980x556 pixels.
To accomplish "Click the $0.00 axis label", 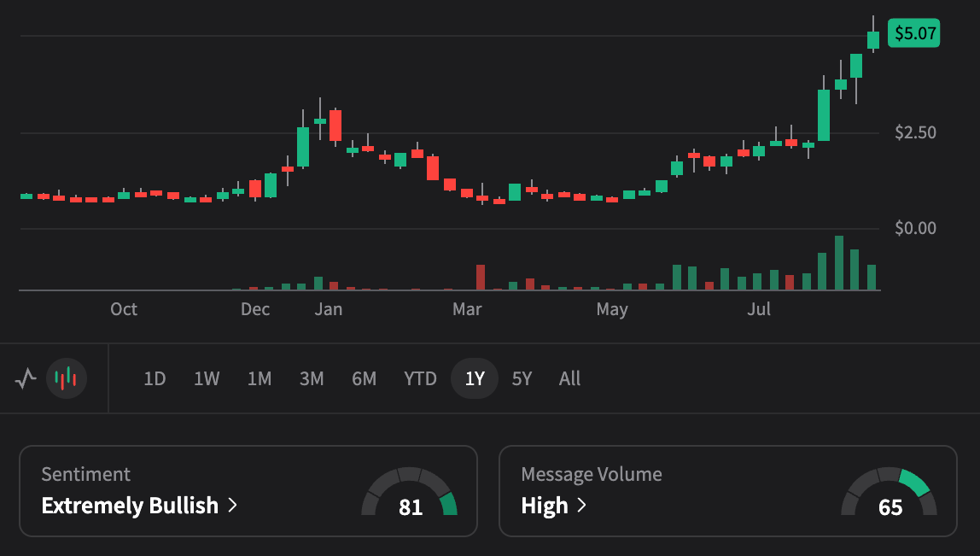I will click(915, 228).
